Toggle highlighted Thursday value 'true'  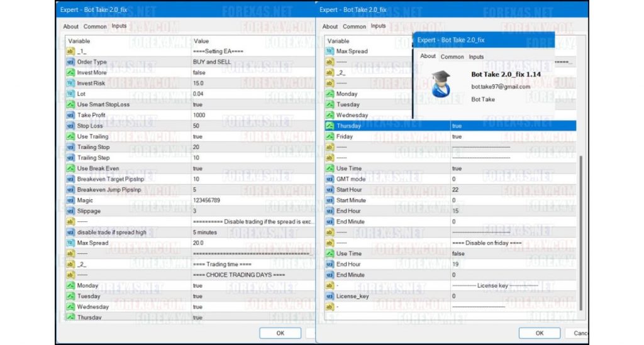point(457,126)
